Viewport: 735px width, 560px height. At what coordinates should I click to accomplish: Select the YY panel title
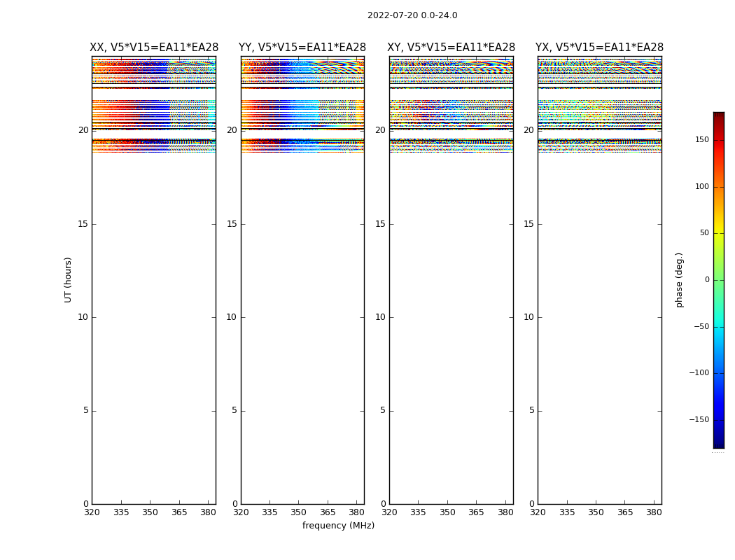click(302, 48)
